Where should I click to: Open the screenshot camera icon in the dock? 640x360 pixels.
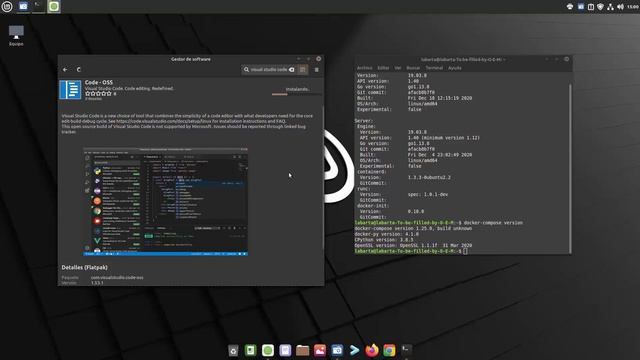337,350
